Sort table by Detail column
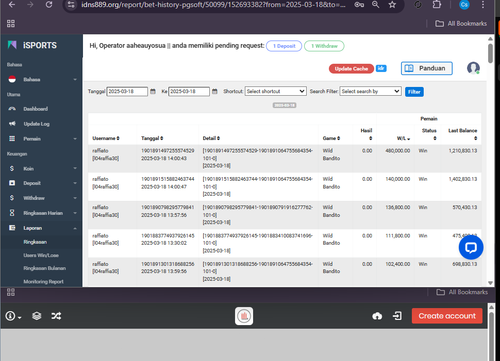Image resolution: width=500 pixels, height=361 pixels. tap(211, 138)
